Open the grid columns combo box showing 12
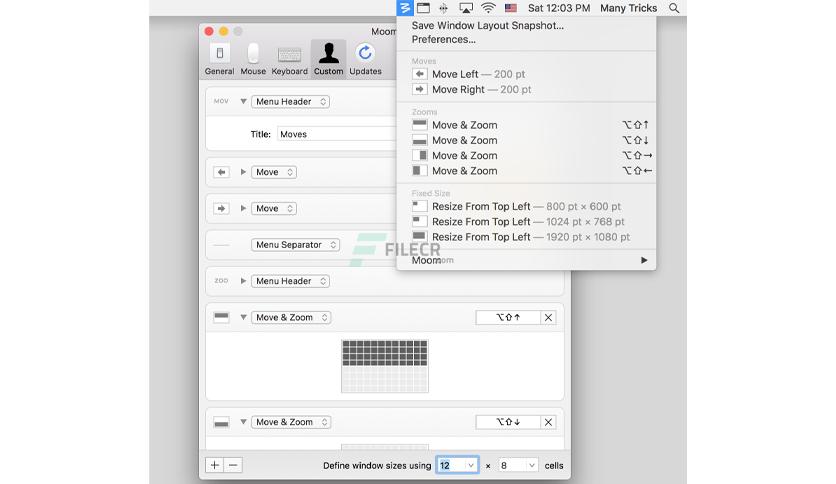Image resolution: width=836 pixels, height=484 pixels. click(457, 465)
